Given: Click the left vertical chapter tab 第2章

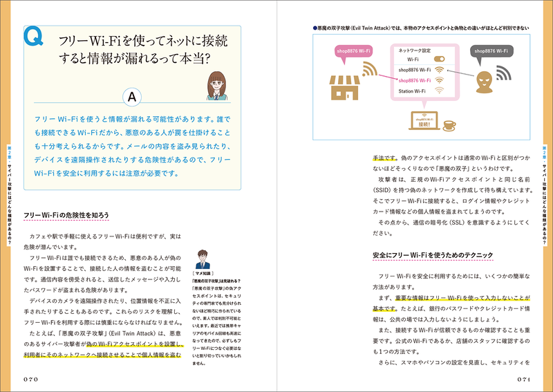Looking at the screenshot, I should click(10, 195).
